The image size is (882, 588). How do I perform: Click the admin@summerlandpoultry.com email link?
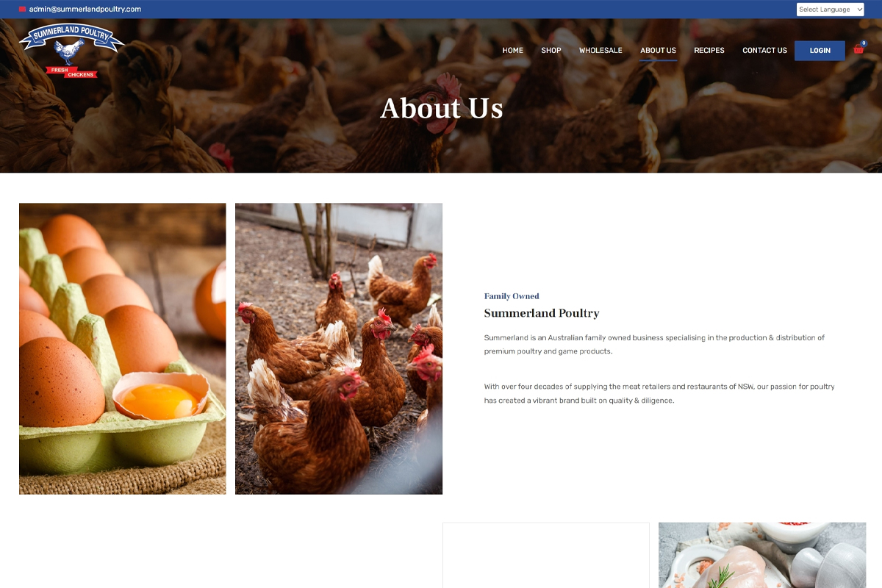[x=85, y=10]
